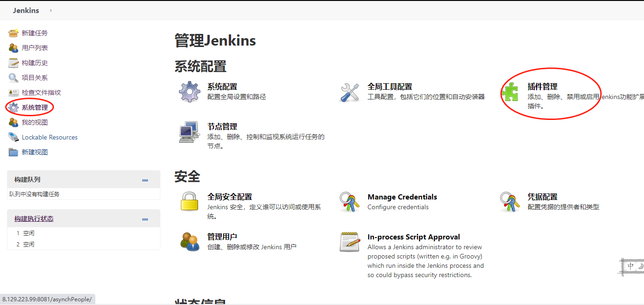Click the 中 input method indicator

click(x=631, y=266)
